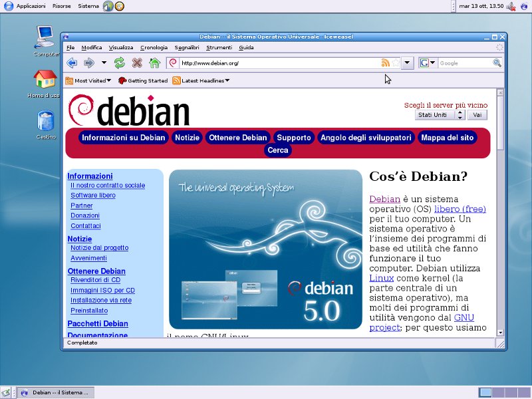Click the large Debian logo on the page
Screen dimensions: 532x399
pyautogui.click(x=128, y=110)
